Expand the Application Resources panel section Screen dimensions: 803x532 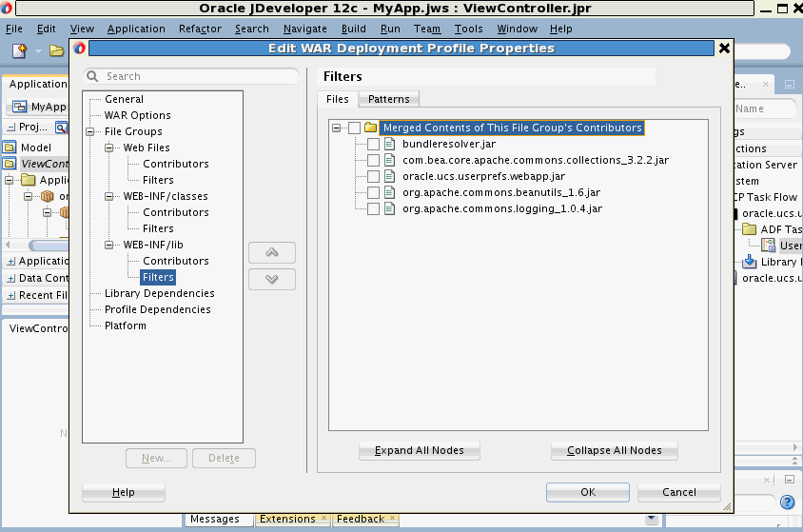tap(11, 262)
